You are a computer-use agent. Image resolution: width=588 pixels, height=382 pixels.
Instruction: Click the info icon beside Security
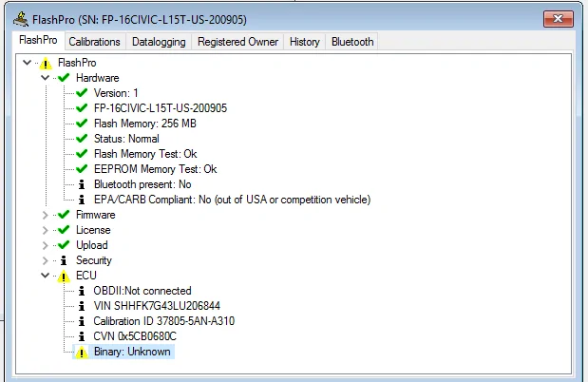64,260
